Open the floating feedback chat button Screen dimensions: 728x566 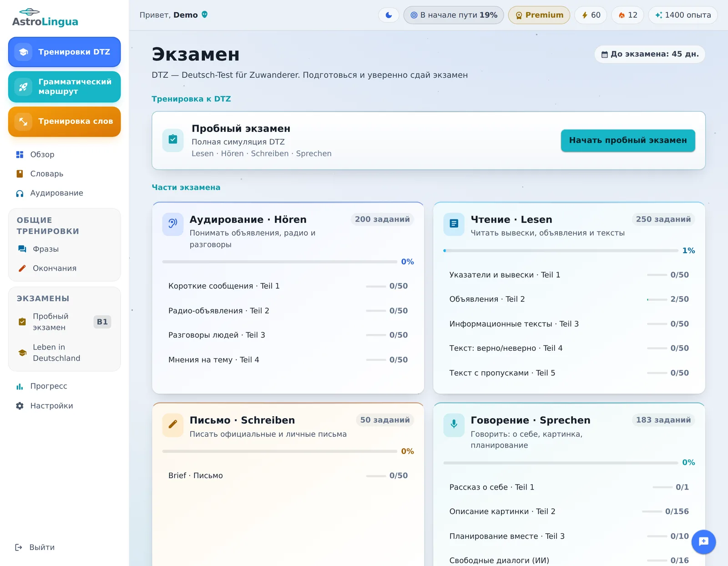click(x=703, y=542)
